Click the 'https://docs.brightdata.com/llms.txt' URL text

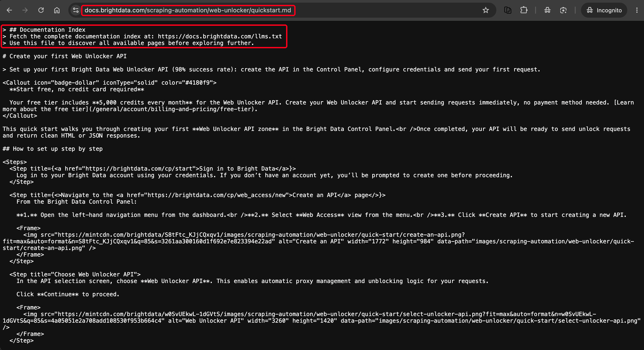(220, 37)
